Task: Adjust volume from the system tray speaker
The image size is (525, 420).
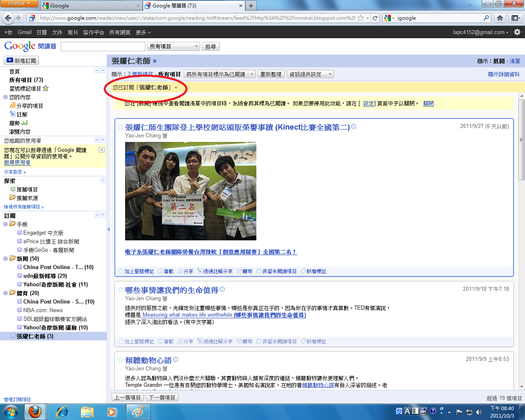Action: click(479, 412)
